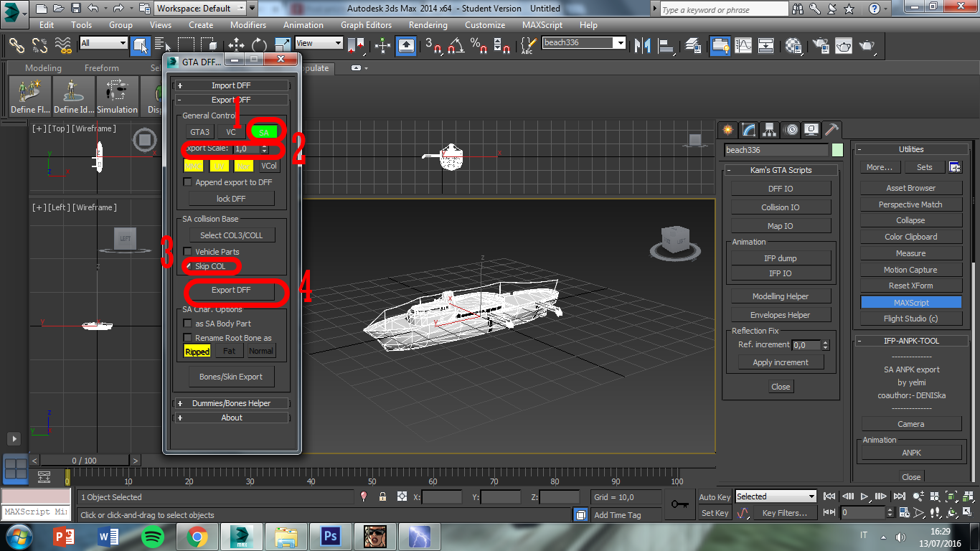980x551 pixels.
Task: Choose the Select and Move tool
Action: click(x=236, y=45)
